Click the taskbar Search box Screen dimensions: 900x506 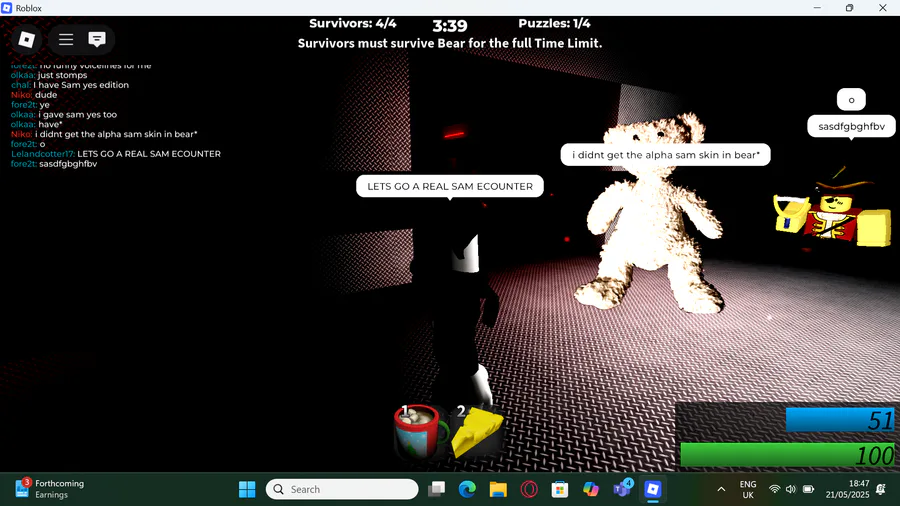pyautogui.click(x=342, y=489)
